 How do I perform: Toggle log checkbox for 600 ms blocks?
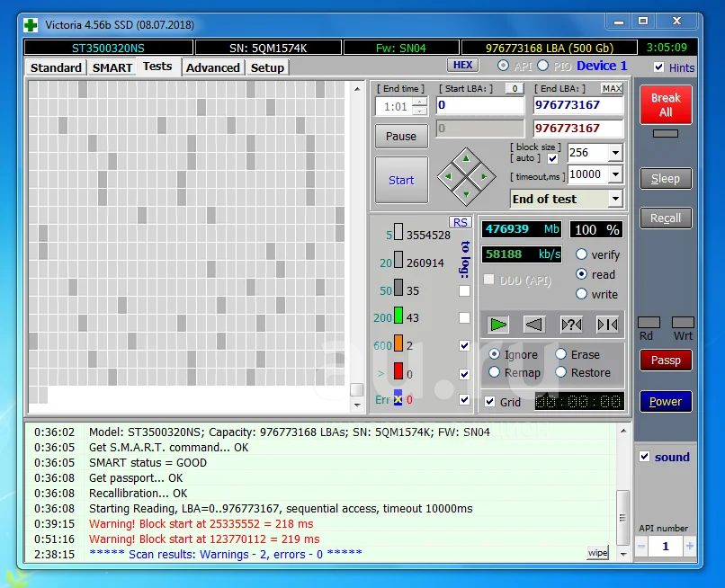click(464, 345)
